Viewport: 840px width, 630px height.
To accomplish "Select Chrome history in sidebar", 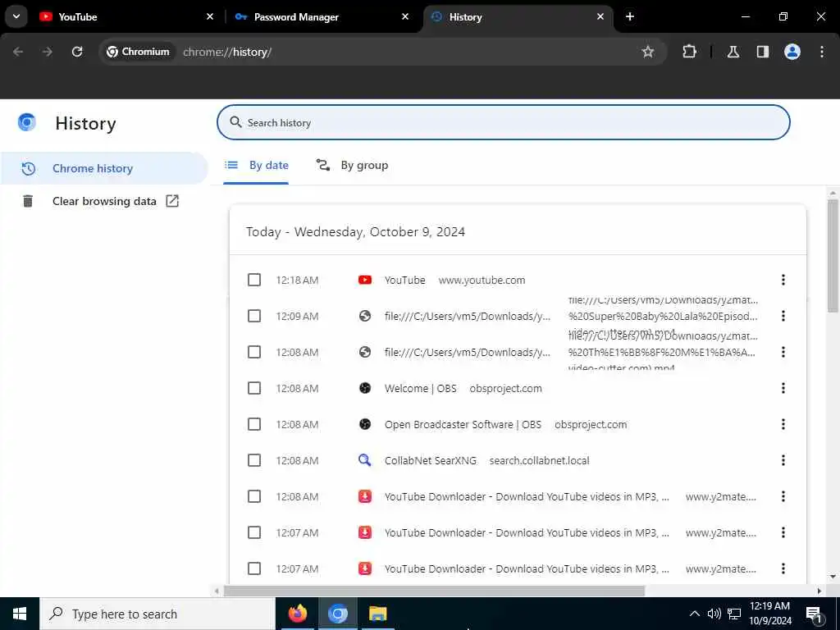I will coord(104,168).
